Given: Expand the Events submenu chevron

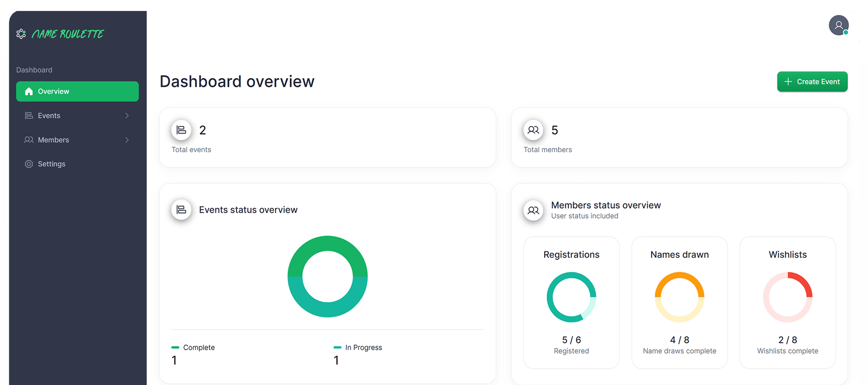Looking at the screenshot, I should tap(127, 116).
